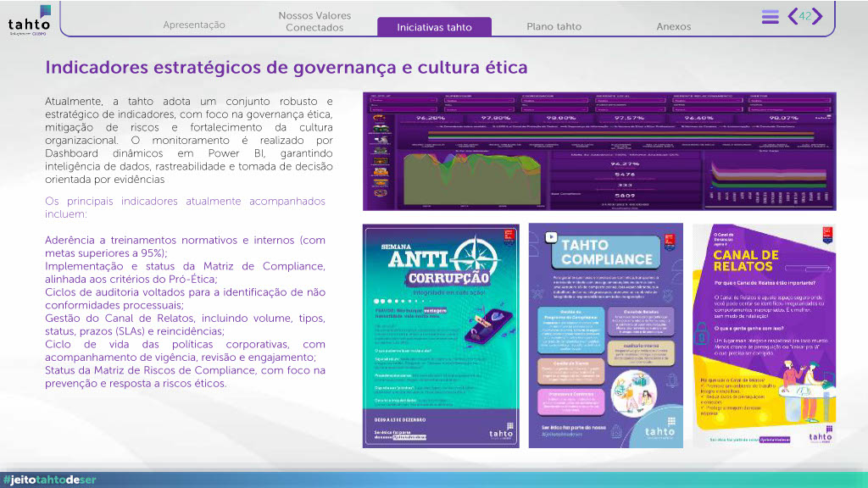
Task: Go to the Plano tahto tab
Action: [x=554, y=26]
